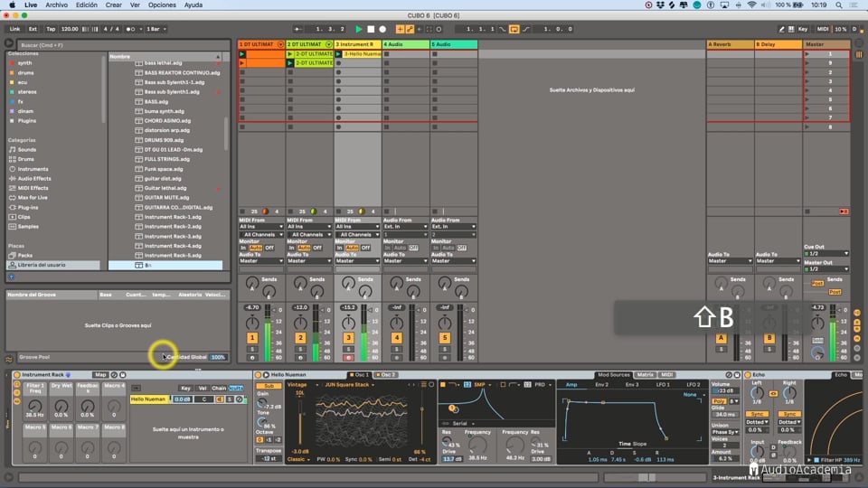Solo track 5 with the S button

[x=445, y=349]
